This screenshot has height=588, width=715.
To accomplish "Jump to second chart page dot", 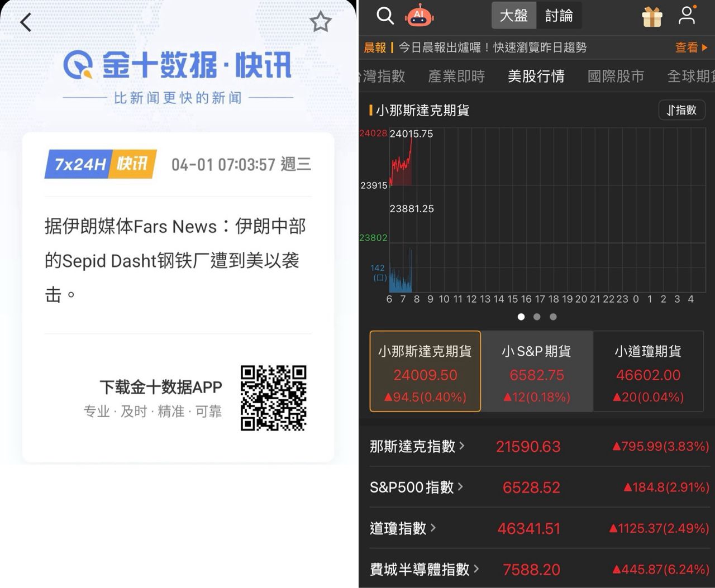I will pyautogui.click(x=537, y=317).
